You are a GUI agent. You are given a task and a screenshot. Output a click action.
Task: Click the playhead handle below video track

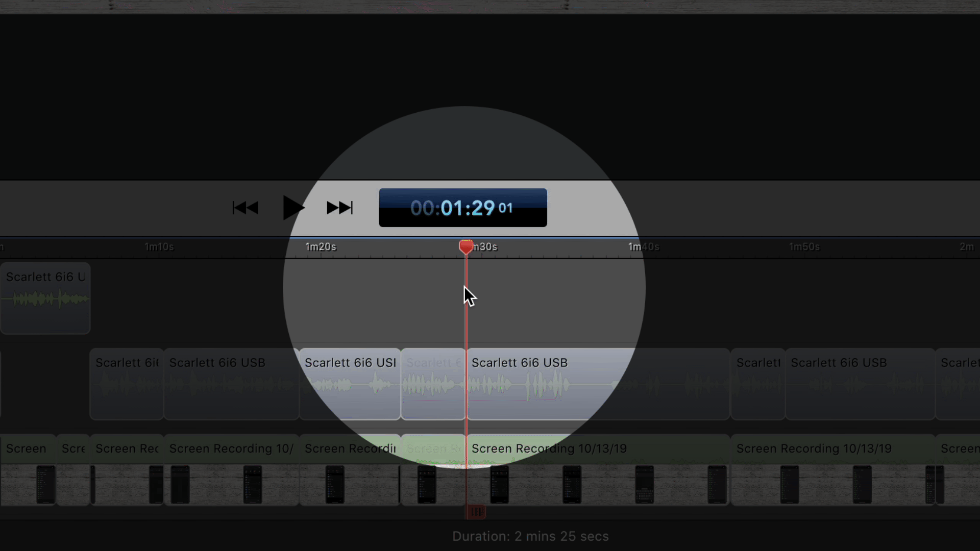[476, 511]
